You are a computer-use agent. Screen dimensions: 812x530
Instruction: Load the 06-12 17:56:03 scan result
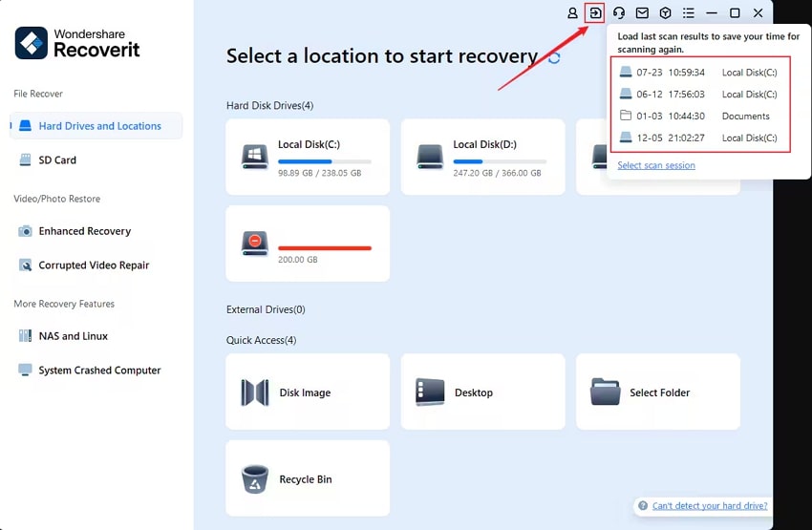coord(700,95)
